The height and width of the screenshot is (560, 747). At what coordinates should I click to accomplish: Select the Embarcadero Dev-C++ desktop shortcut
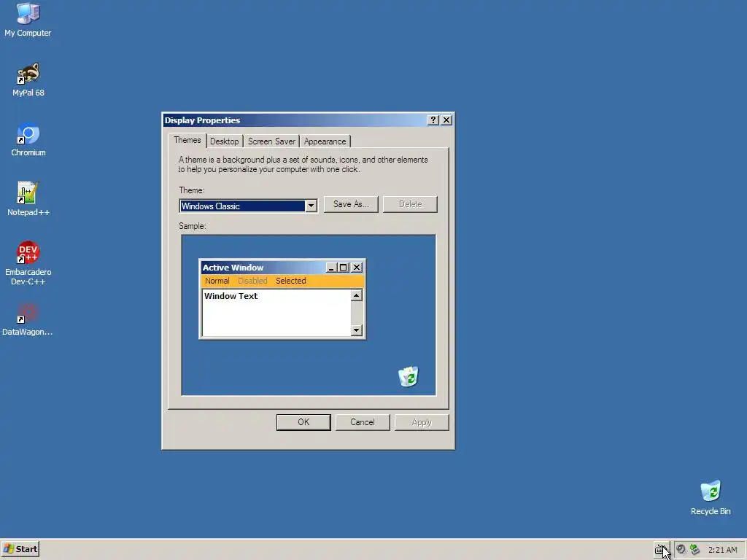pos(28,263)
